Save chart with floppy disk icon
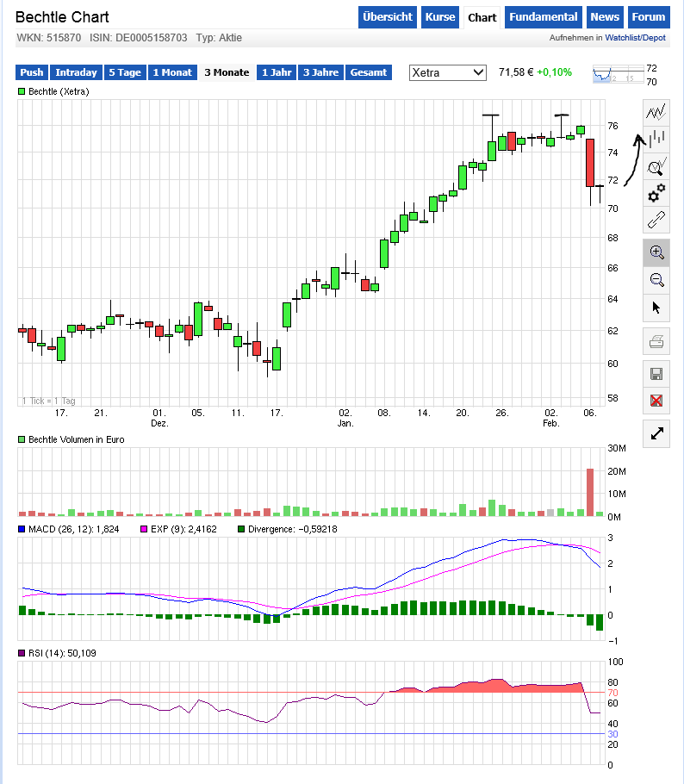684x784 pixels. (656, 374)
